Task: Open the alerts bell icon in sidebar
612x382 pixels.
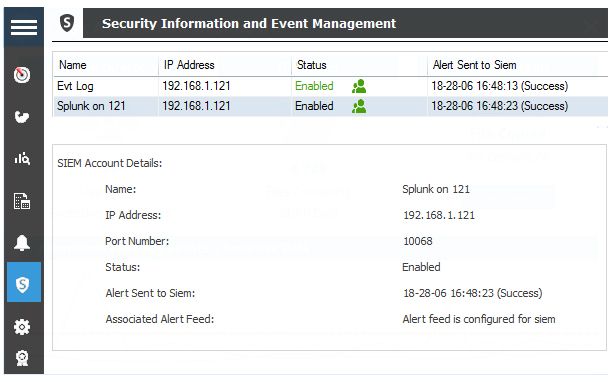Action: (22, 243)
